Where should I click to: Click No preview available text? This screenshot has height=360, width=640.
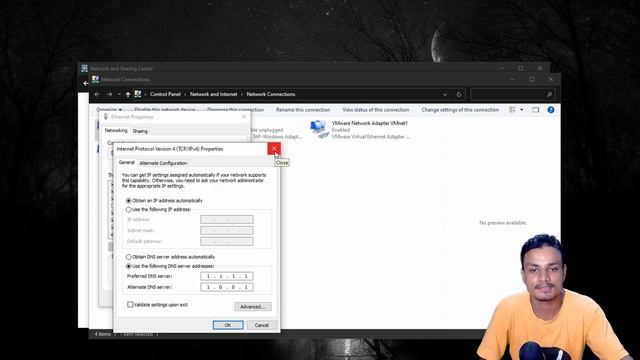[x=503, y=223]
